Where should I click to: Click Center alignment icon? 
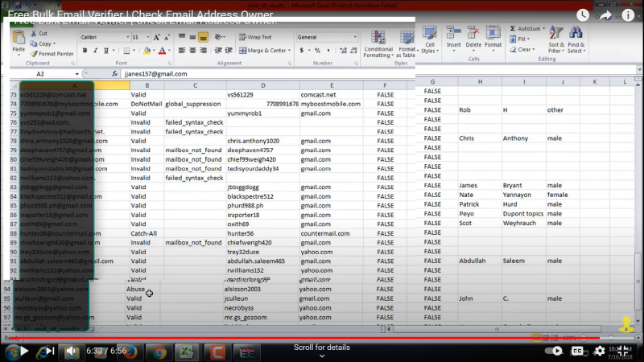point(192,51)
